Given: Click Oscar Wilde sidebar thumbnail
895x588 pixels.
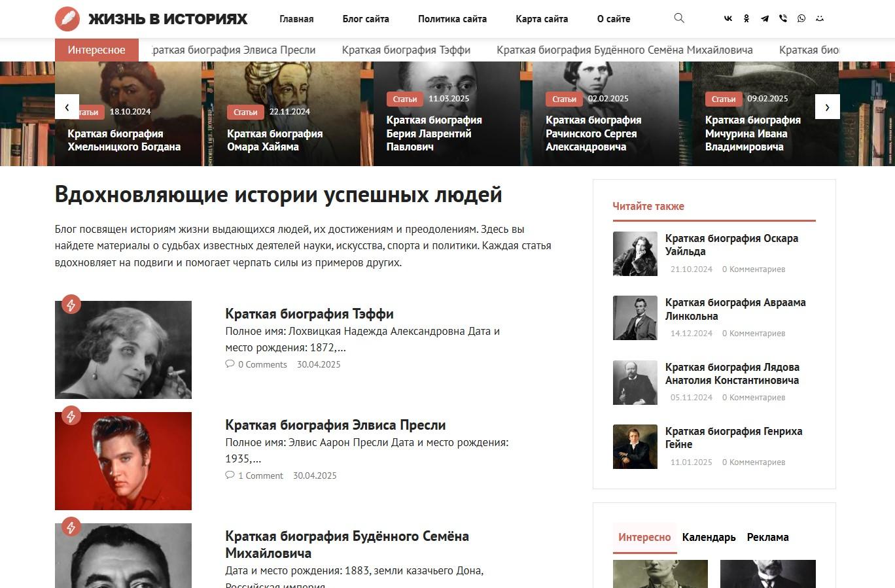Looking at the screenshot, I should (x=635, y=254).
